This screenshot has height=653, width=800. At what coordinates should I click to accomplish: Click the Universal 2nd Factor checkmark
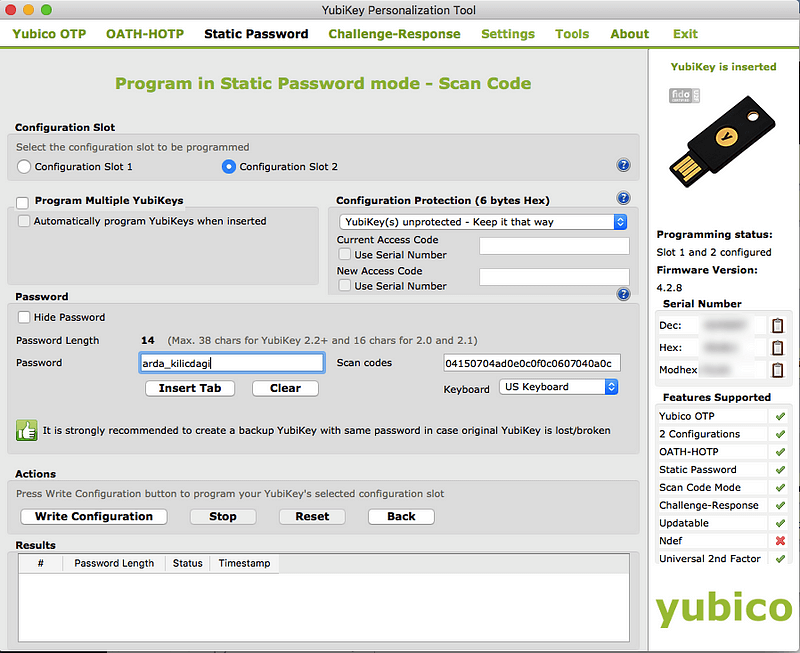pos(780,559)
